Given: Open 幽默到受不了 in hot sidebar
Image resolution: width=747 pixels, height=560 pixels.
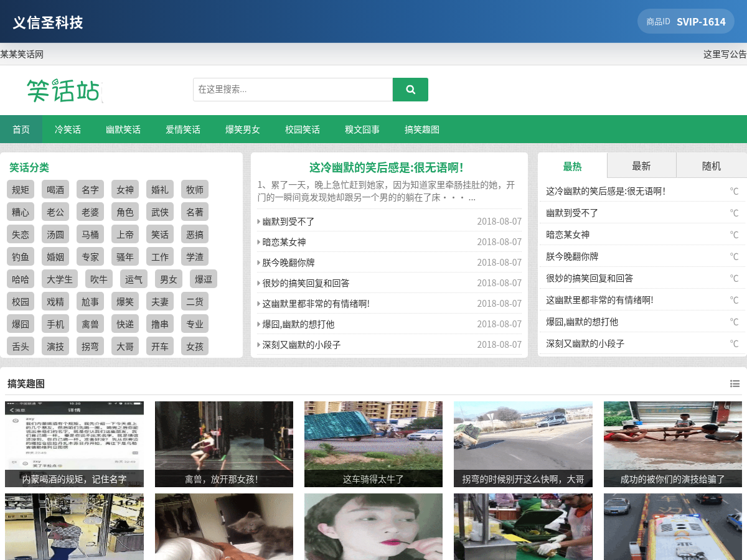Looking at the screenshot, I should 572,213.
